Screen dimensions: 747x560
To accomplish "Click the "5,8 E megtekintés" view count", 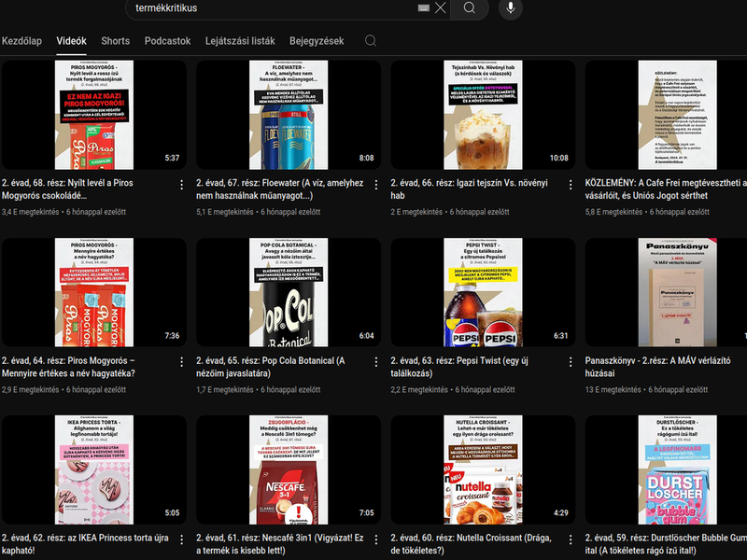I will point(613,212).
